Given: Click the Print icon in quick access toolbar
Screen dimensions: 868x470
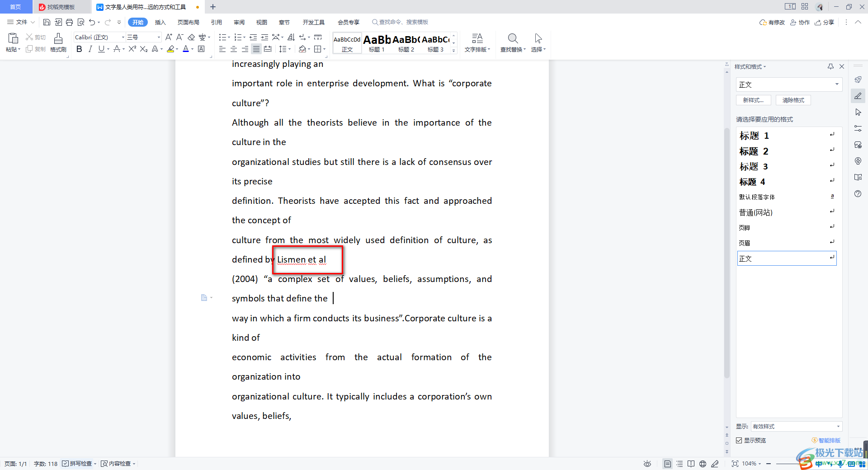Looking at the screenshot, I should pos(69,22).
